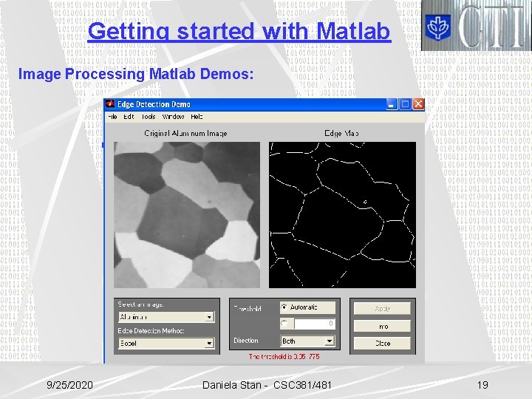Click the 'Direction' label
532x399 pixels.
(246, 341)
